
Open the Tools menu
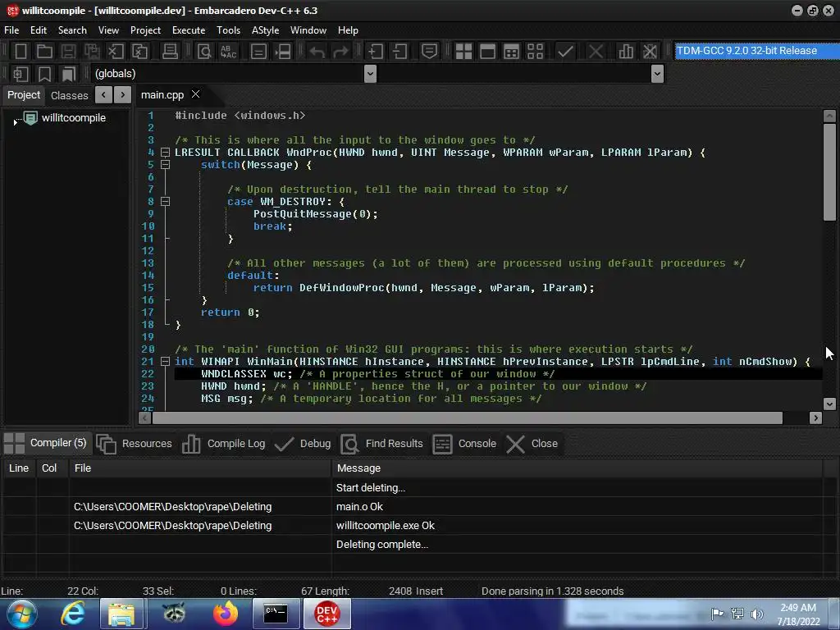pyautogui.click(x=228, y=30)
